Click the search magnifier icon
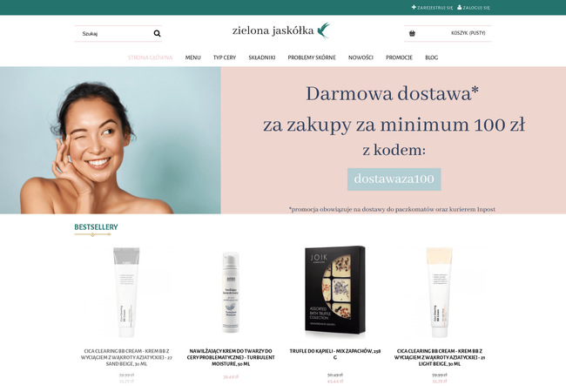 [x=157, y=34]
